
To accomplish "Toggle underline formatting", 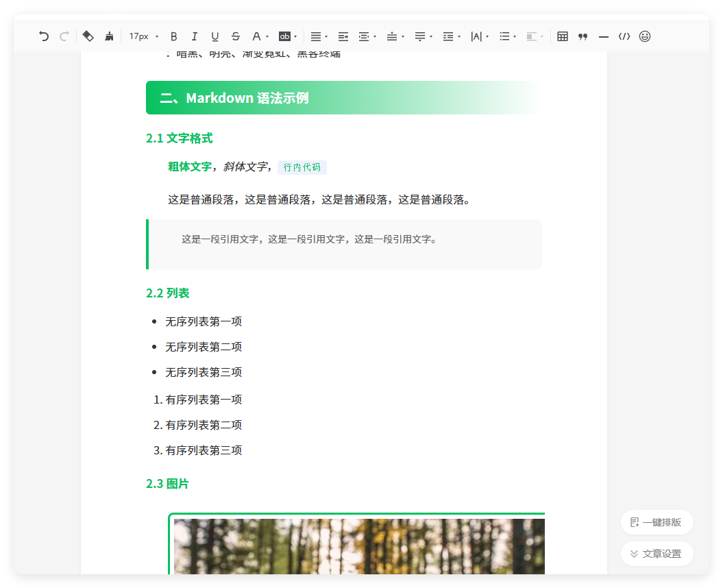I will [x=215, y=36].
